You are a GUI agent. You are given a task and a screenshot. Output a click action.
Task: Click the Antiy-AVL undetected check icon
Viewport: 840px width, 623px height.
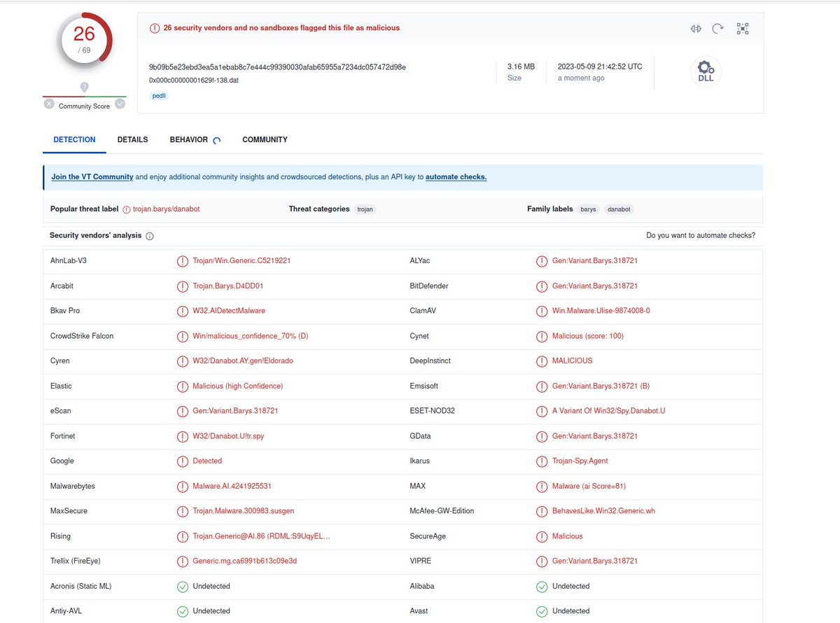click(182, 611)
